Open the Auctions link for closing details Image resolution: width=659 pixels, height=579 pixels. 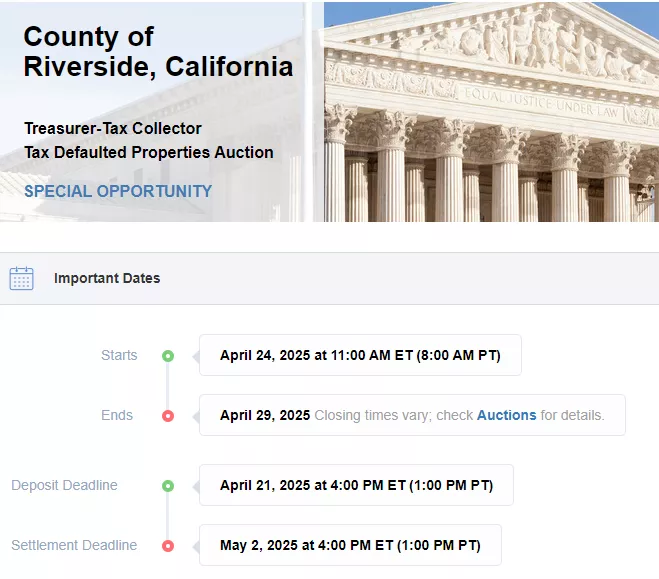tap(506, 415)
